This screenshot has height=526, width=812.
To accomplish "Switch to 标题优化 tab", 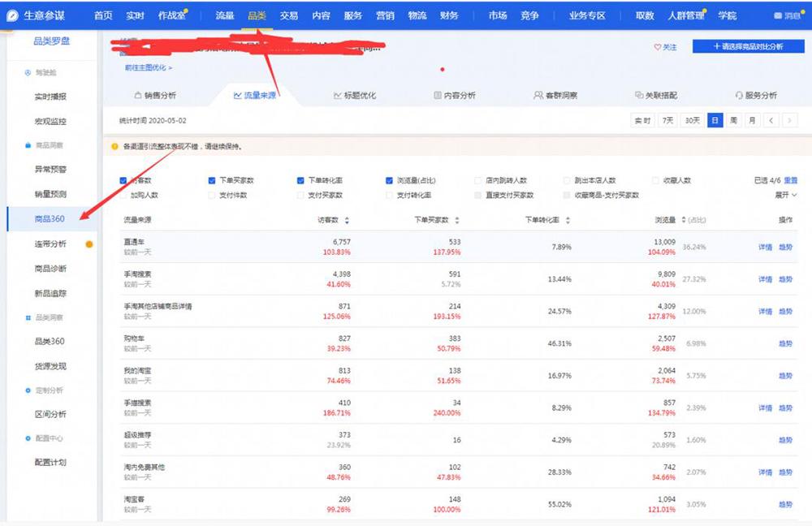I will (354, 95).
